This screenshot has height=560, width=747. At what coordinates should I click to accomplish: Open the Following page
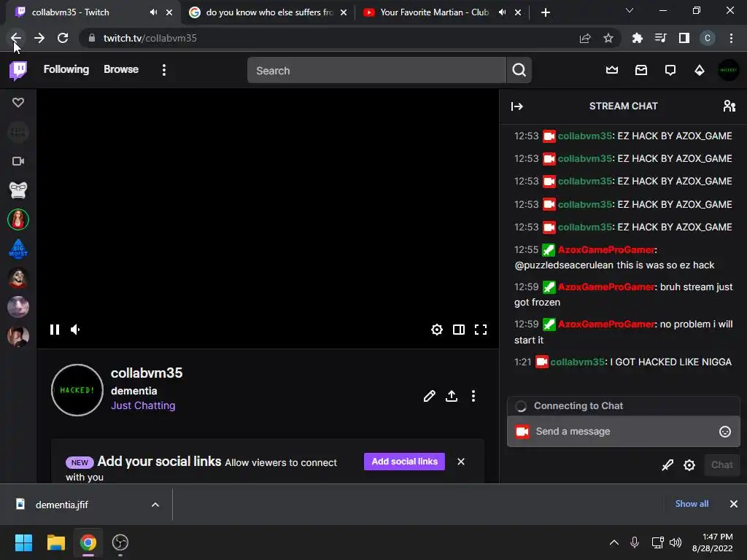point(66,69)
